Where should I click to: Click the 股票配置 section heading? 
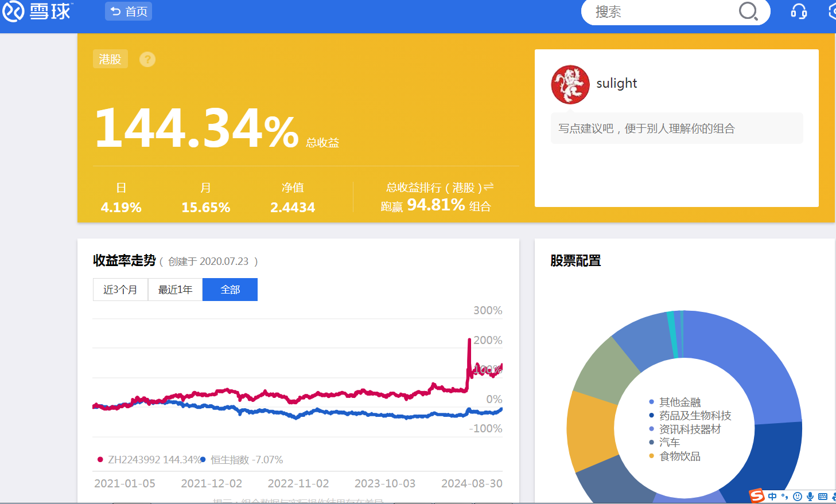click(576, 260)
